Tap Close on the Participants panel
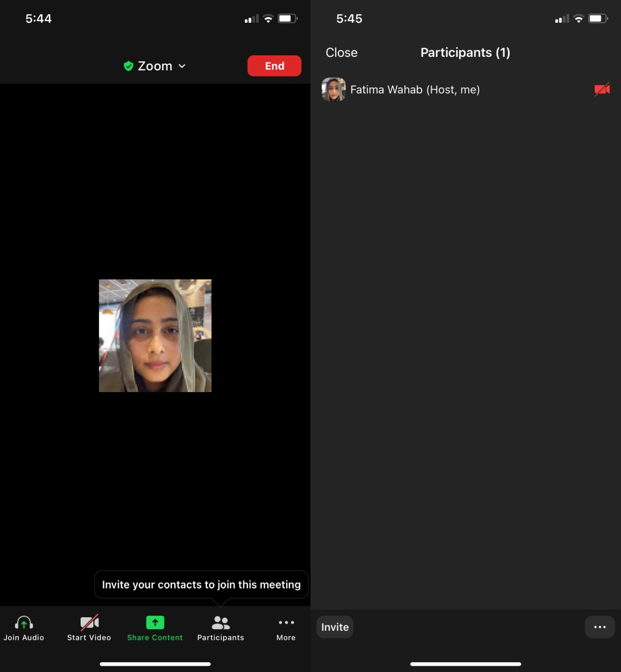Image resolution: width=621 pixels, height=672 pixels. click(341, 52)
